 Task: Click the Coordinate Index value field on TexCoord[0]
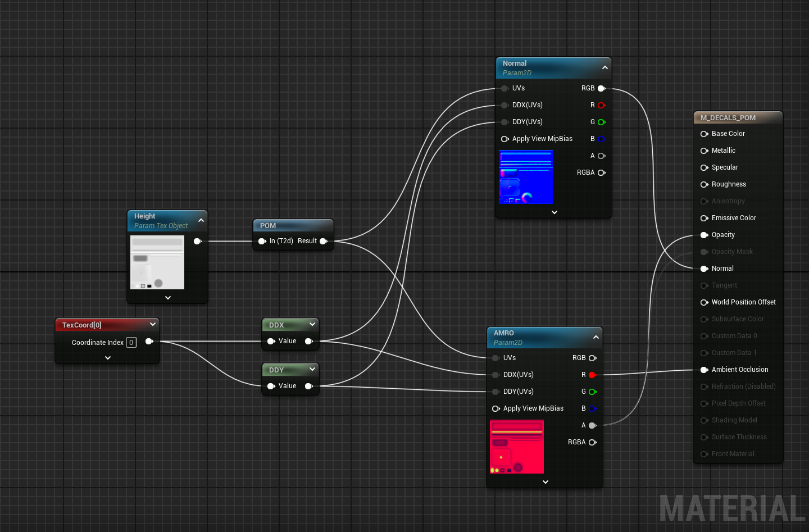[x=131, y=342]
